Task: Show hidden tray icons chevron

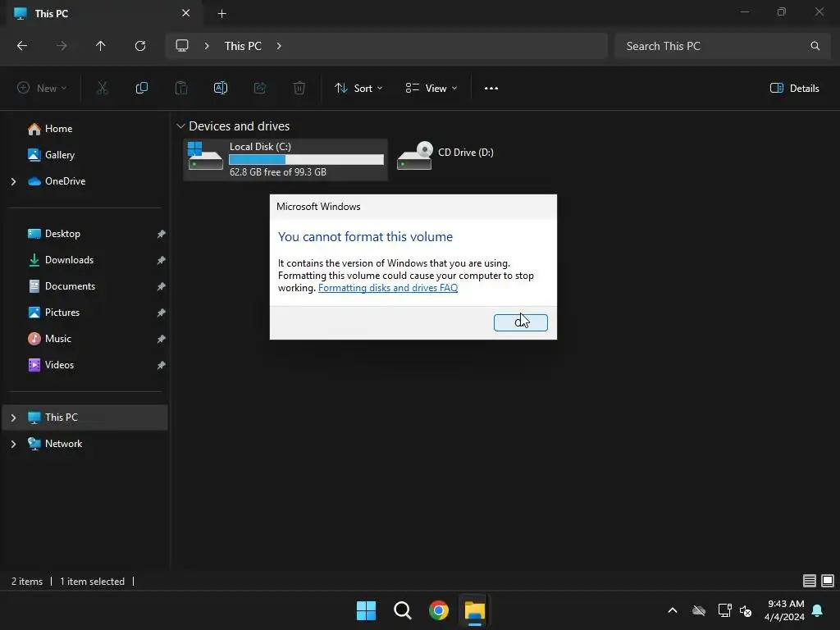Action: 673,610
